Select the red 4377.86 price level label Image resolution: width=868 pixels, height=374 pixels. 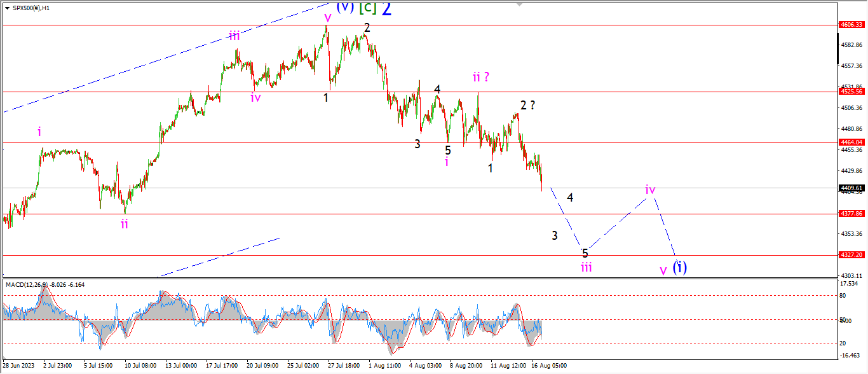tap(852, 214)
